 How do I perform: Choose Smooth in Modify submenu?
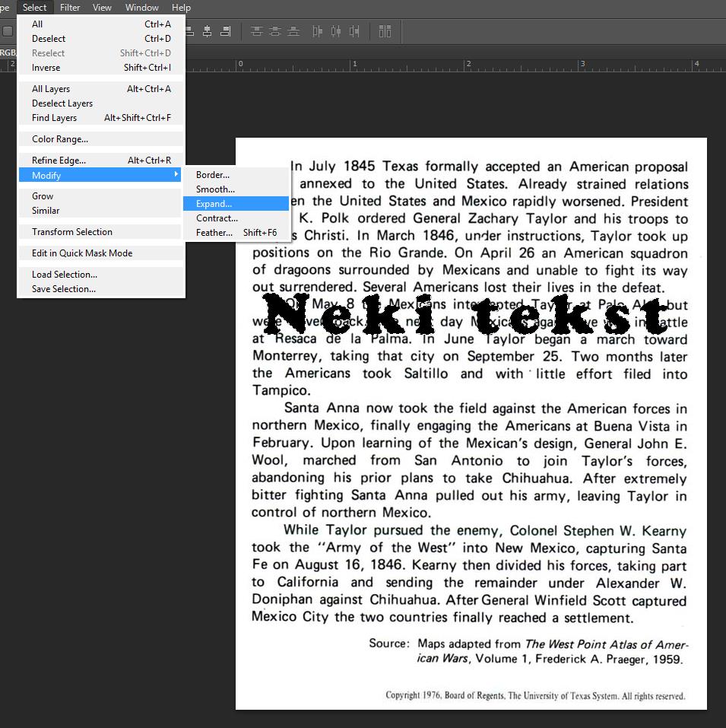[x=236, y=189]
